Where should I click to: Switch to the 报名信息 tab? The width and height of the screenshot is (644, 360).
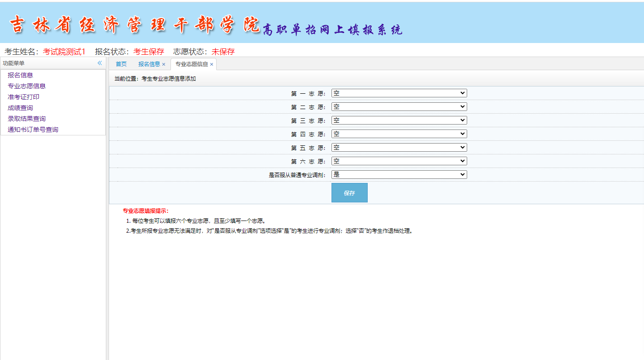[x=149, y=64]
